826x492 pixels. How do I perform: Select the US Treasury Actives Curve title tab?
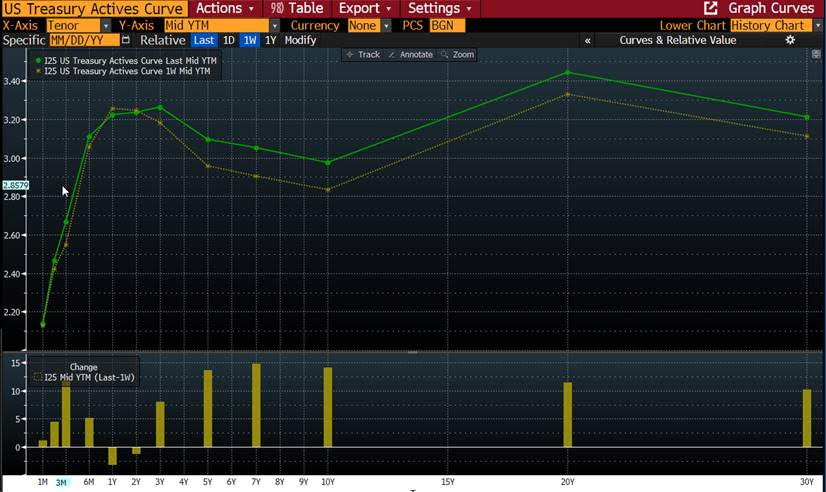[94, 9]
